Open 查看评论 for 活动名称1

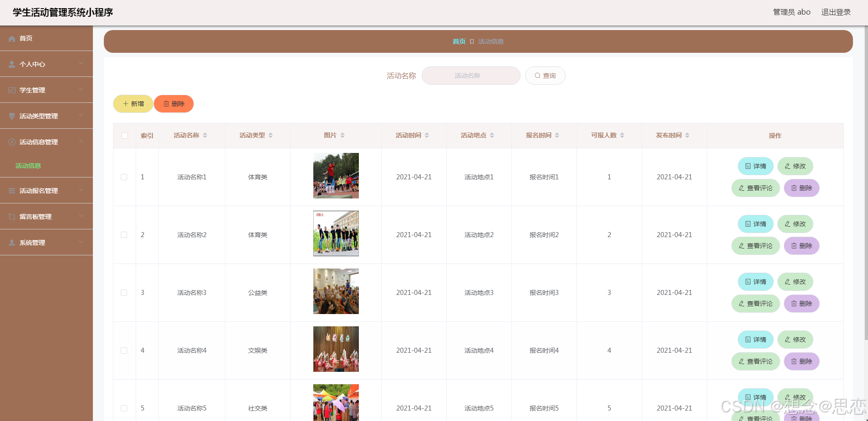(x=756, y=188)
